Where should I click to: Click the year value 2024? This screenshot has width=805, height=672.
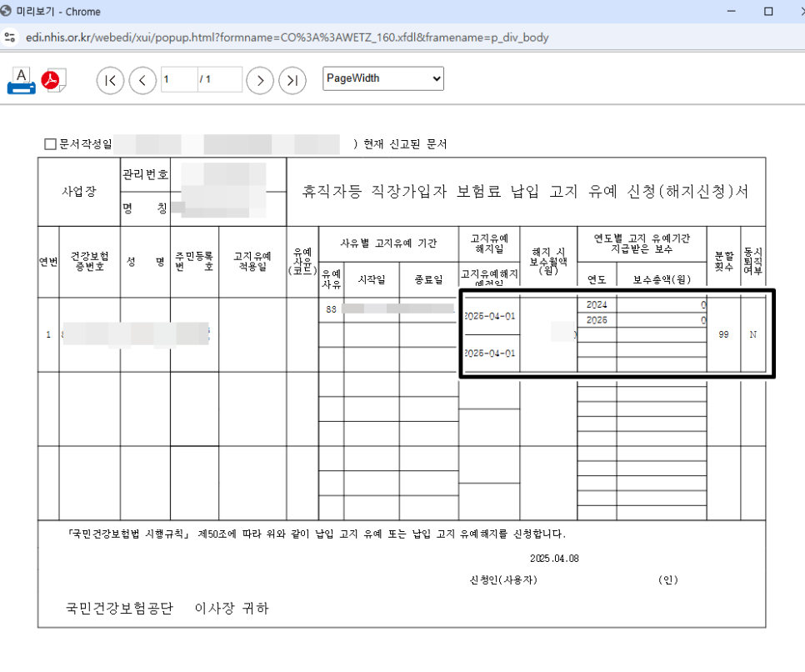(x=597, y=304)
